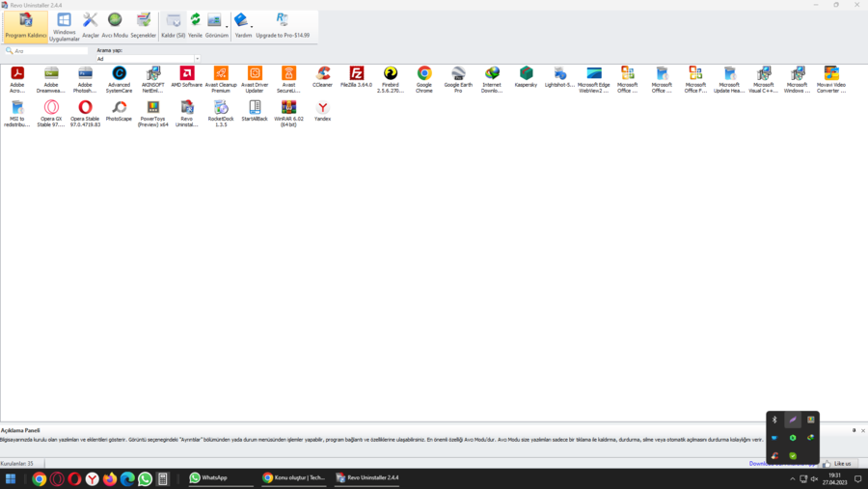
Task: Select FileZilla 3.64.0 icon
Action: [x=357, y=77]
